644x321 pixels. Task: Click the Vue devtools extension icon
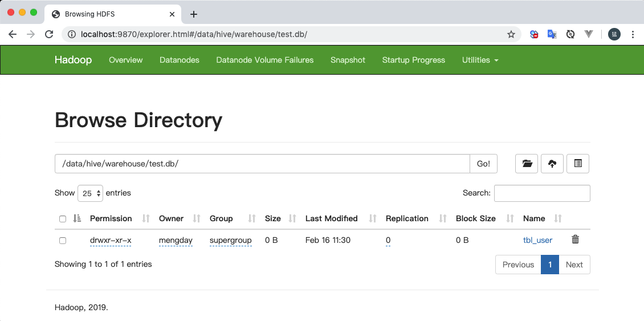pos(589,35)
